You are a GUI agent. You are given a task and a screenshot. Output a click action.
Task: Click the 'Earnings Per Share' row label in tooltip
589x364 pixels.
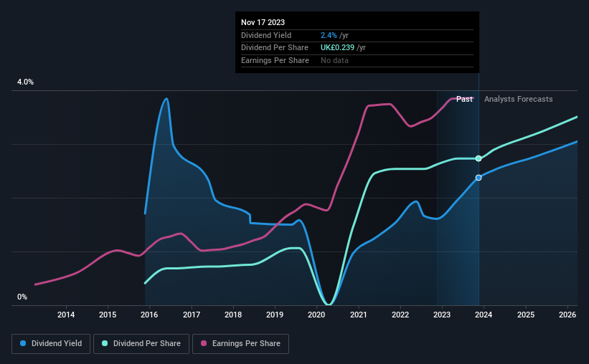tap(275, 60)
